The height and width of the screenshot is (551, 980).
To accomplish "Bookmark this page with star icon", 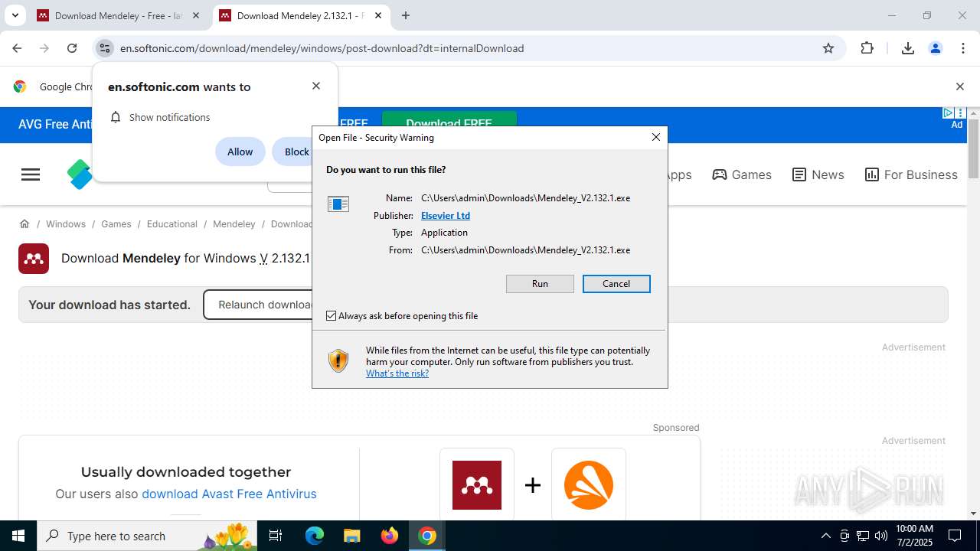I will point(828,48).
